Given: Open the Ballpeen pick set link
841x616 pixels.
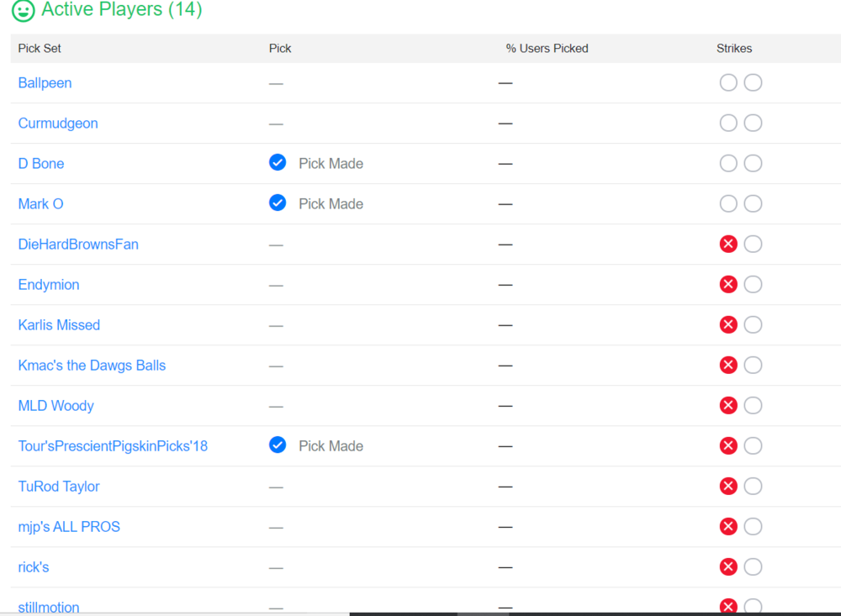Looking at the screenshot, I should point(45,83).
